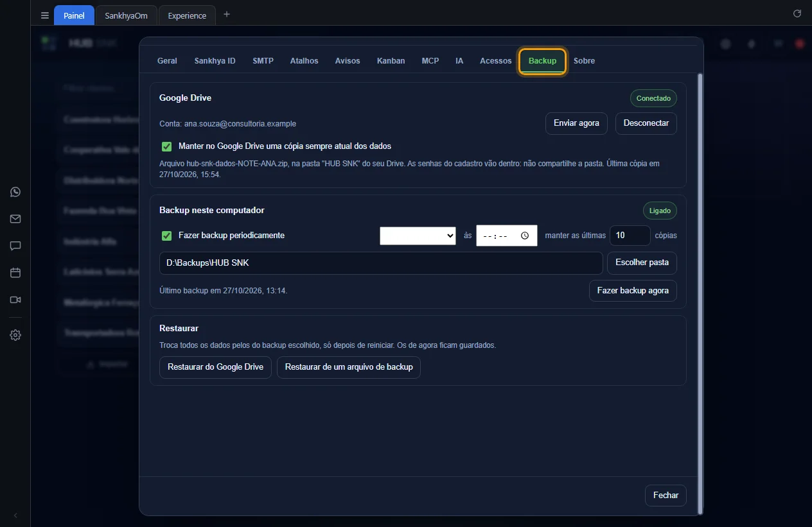The image size is (812, 527).
Task: Click the clock icon in the time field
Action: [525, 236]
